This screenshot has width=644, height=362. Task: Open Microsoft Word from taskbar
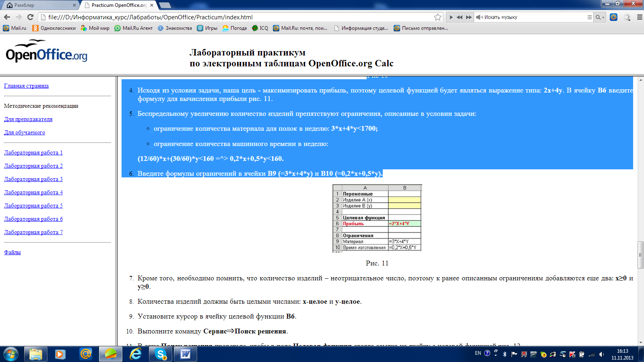[x=186, y=354]
